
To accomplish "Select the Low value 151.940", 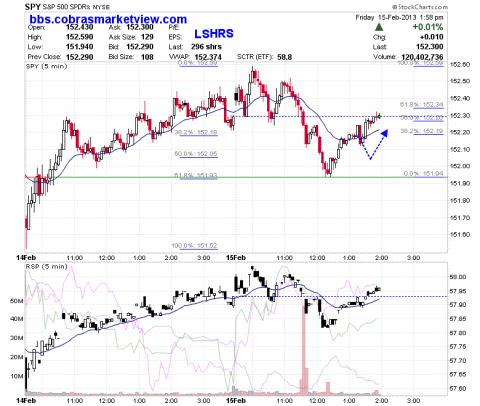I will click(x=79, y=47).
